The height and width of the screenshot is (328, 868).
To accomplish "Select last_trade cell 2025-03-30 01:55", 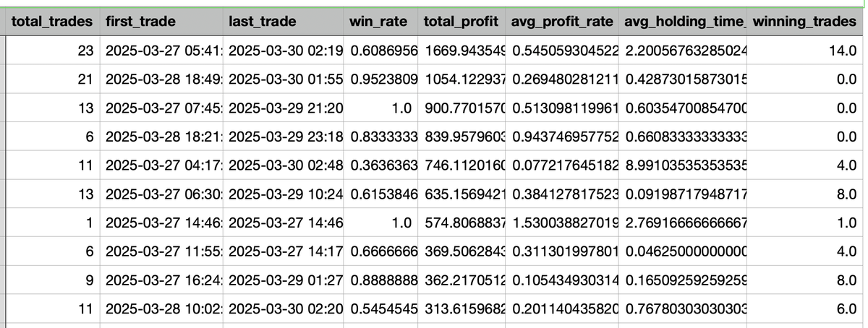I will (x=283, y=79).
